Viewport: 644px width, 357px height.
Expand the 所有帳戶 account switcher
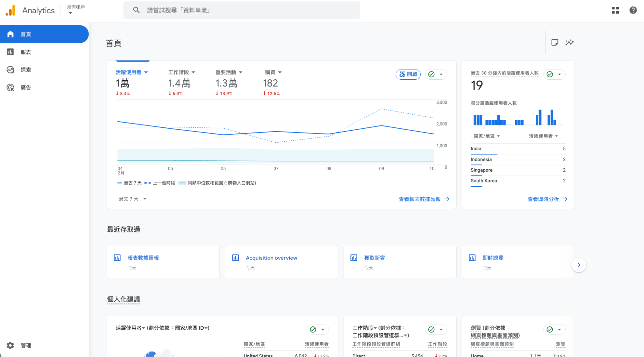coord(75,10)
